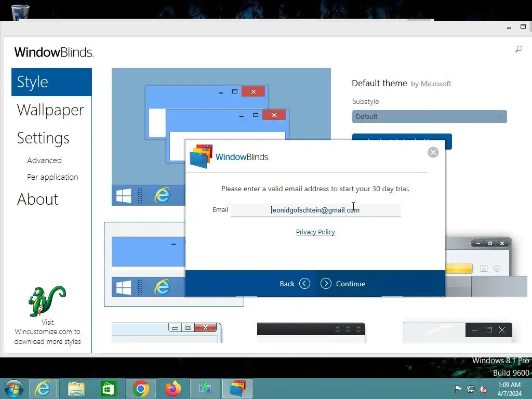Image resolution: width=532 pixels, height=399 pixels.
Task: Click the Wincustomize gecko mascot icon
Action: click(47, 301)
